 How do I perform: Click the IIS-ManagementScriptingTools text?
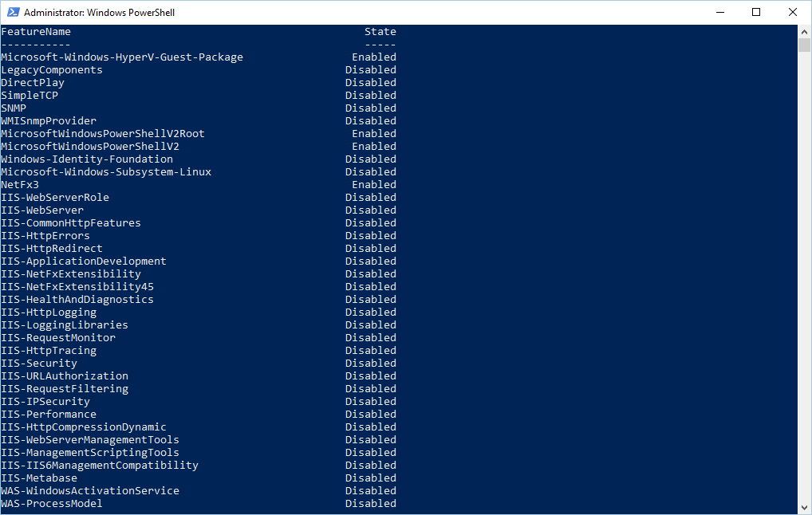[x=90, y=452]
